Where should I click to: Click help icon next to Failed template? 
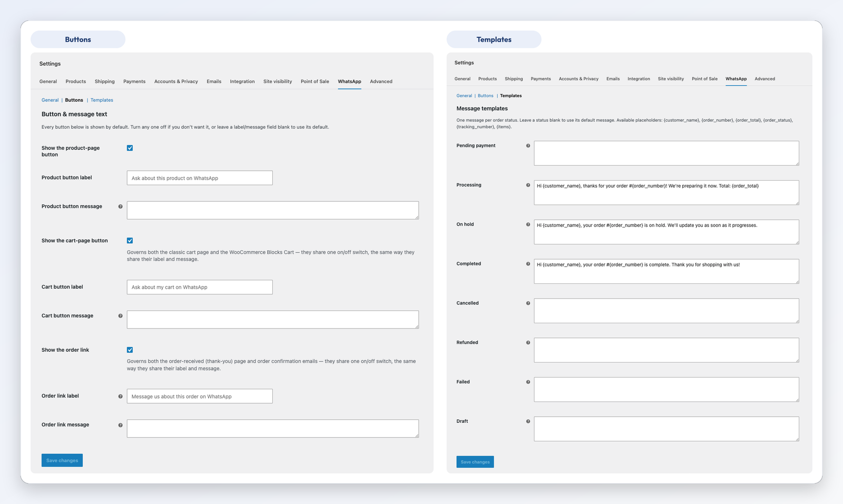click(x=528, y=382)
